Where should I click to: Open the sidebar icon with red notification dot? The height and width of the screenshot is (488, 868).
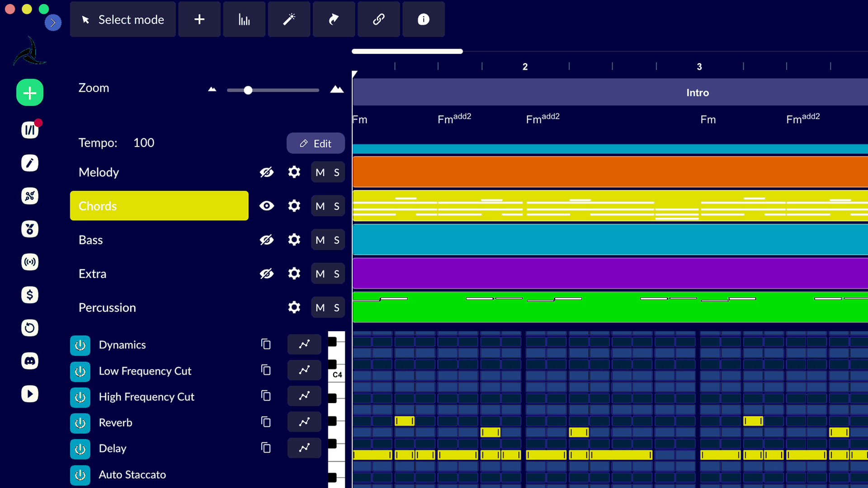point(30,130)
